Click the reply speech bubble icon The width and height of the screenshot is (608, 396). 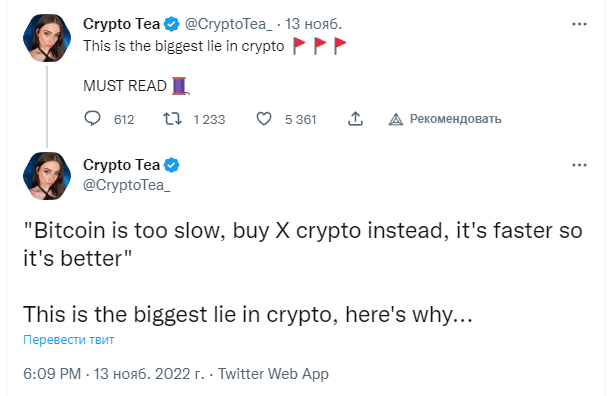[x=92, y=119]
